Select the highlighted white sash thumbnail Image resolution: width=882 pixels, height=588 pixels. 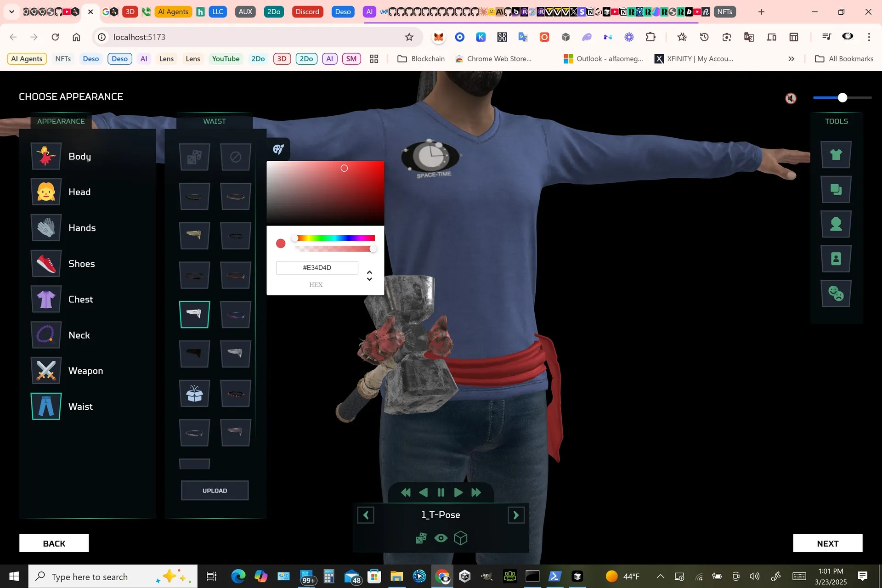194,314
